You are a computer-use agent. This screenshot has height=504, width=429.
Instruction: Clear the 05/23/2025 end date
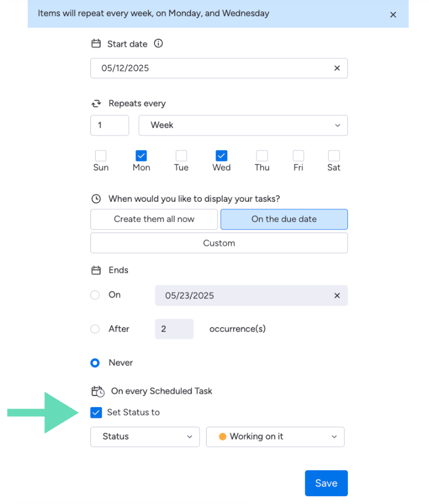click(337, 295)
